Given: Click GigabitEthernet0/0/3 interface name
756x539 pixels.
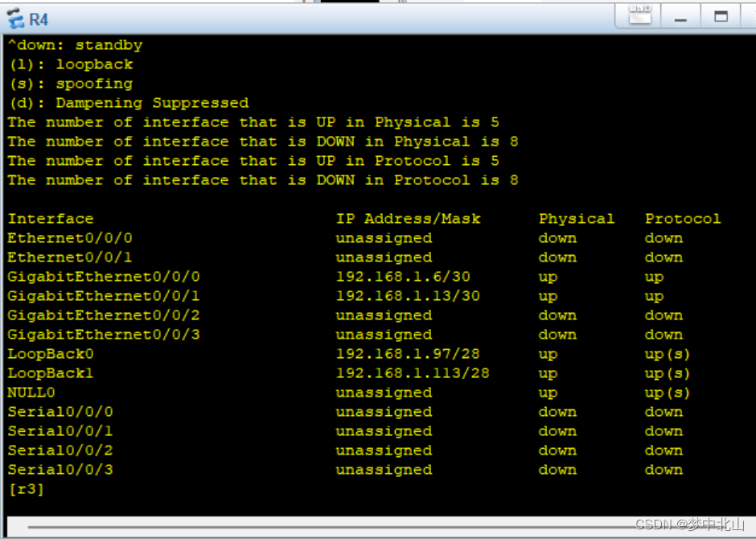Looking at the screenshot, I should 104,334.
